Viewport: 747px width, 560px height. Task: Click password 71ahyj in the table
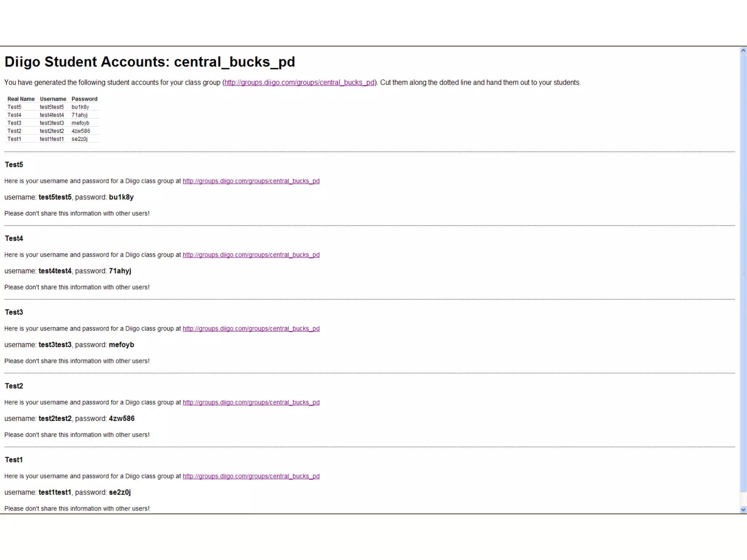(x=80, y=115)
